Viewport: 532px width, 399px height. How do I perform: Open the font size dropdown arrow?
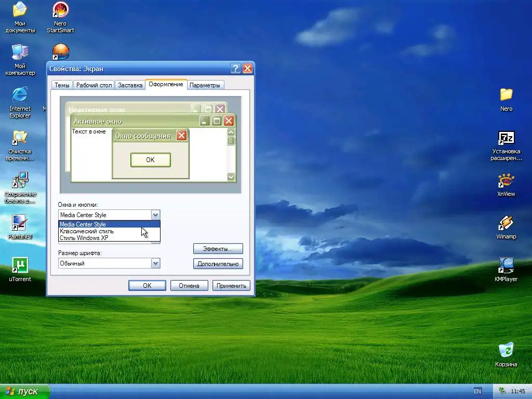pos(155,263)
